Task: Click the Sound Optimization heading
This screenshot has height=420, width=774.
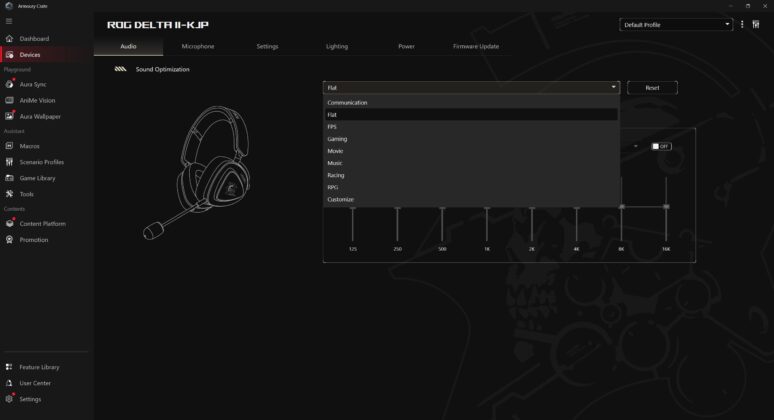Action: [162, 70]
